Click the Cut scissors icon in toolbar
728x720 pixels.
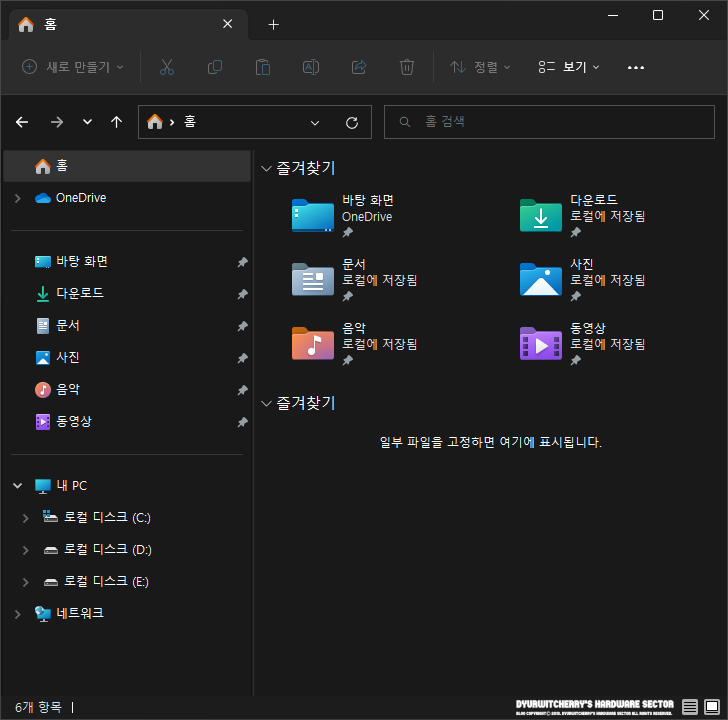coord(167,67)
